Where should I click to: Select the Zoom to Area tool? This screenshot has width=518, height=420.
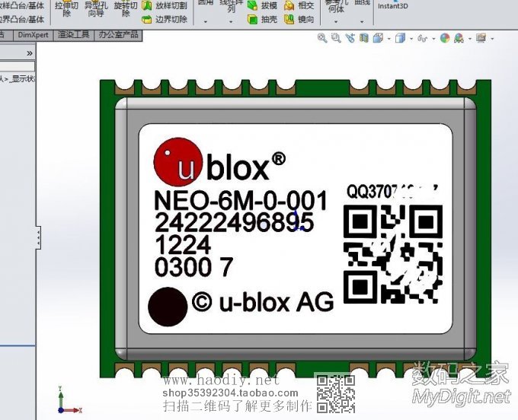(x=336, y=37)
